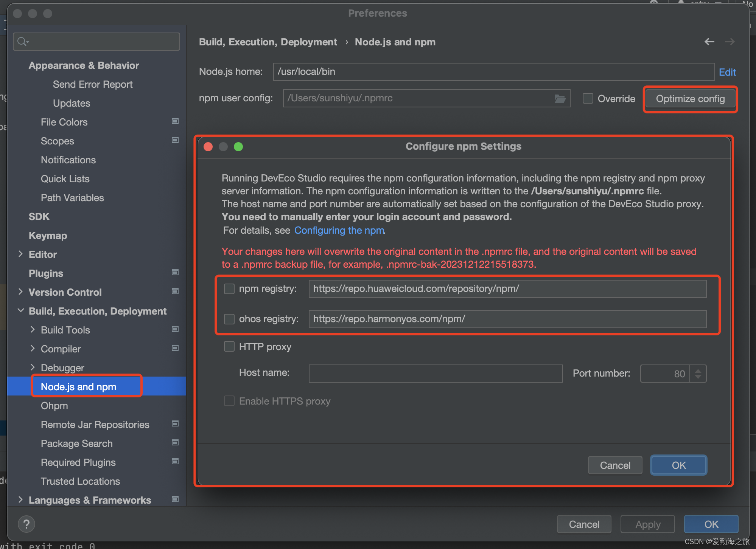
Task: Enable the ohos registry checkbox
Action: pos(229,319)
